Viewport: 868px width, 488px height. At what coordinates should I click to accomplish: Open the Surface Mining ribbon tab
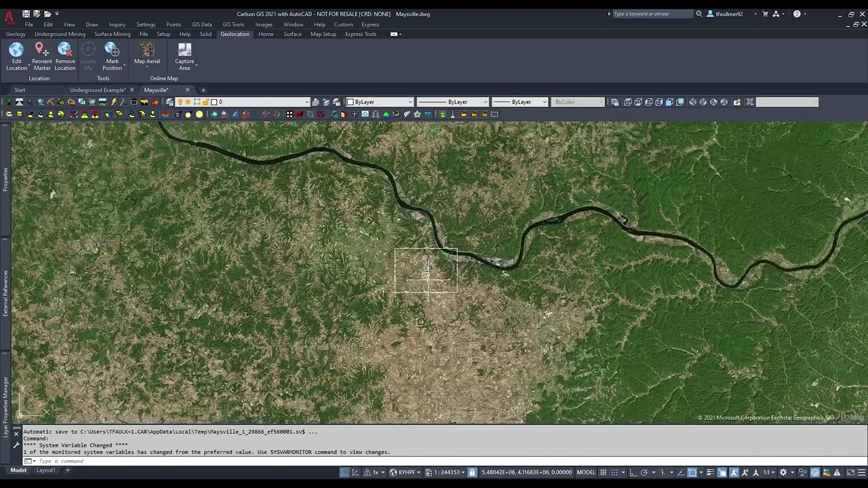(112, 34)
